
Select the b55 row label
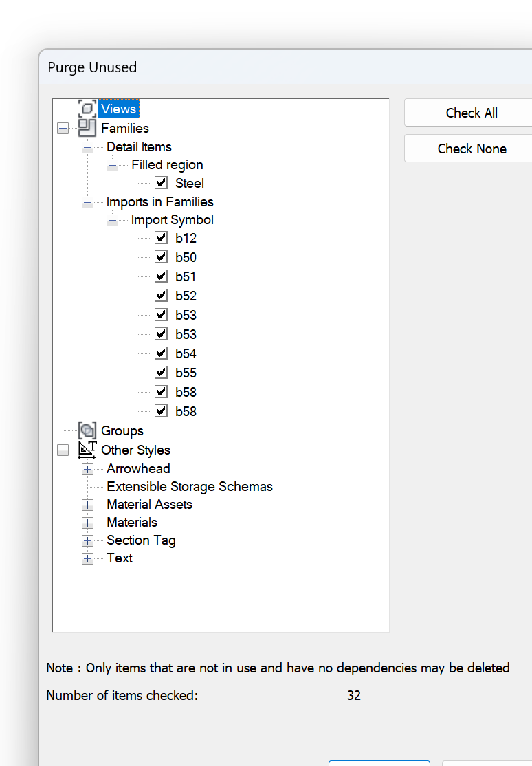186,373
